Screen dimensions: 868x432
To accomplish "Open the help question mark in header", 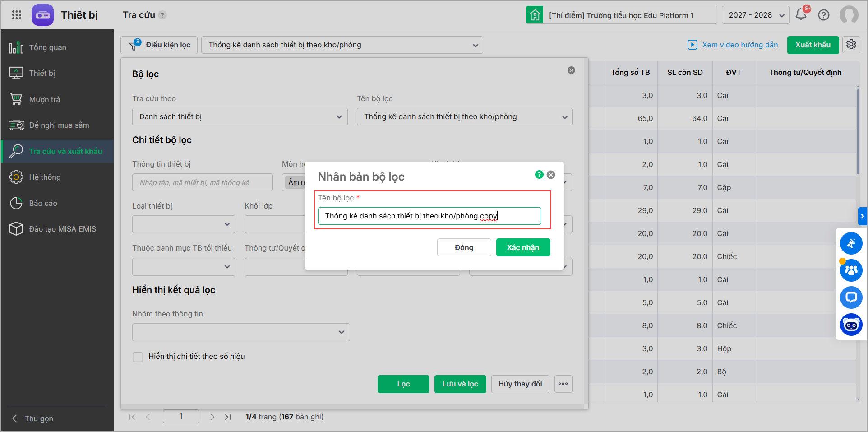I will 824,15.
